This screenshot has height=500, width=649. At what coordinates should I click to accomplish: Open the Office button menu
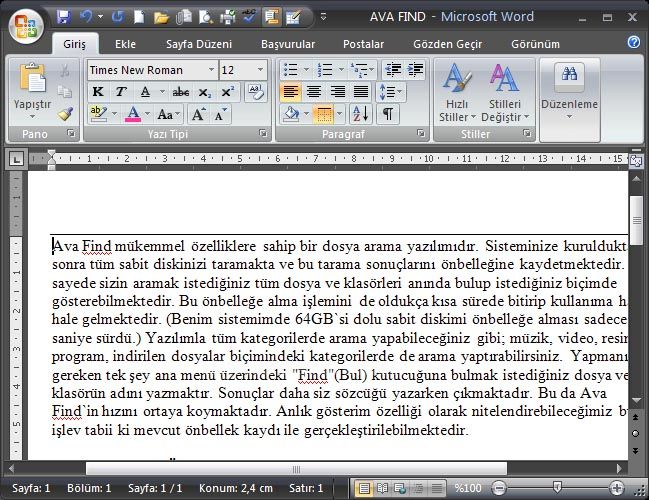click(26, 26)
